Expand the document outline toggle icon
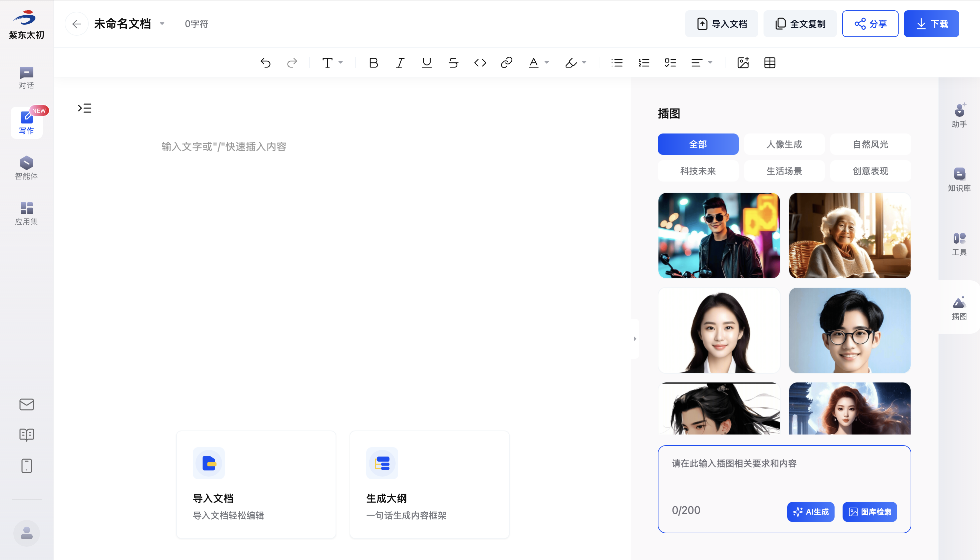 [84, 108]
